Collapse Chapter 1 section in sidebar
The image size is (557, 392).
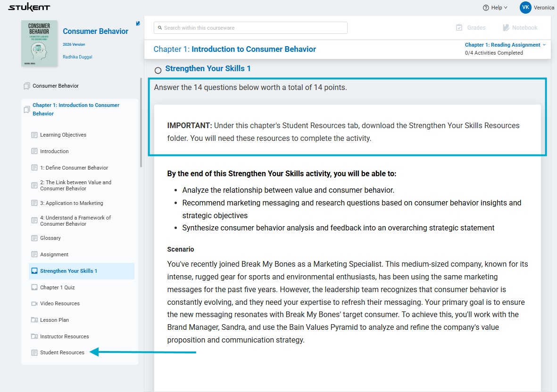75,109
